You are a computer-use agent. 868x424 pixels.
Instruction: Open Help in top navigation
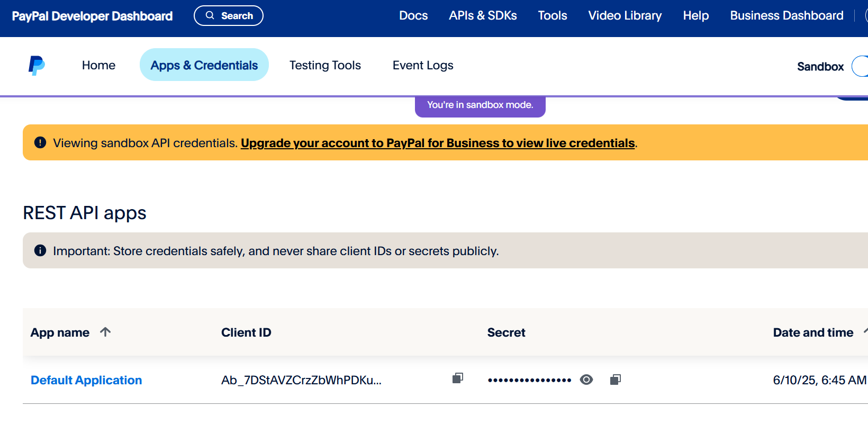pyautogui.click(x=696, y=16)
